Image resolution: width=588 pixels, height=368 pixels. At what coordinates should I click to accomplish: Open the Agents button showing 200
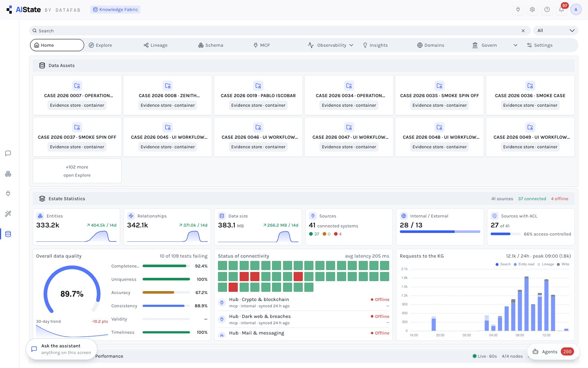coord(553,352)
